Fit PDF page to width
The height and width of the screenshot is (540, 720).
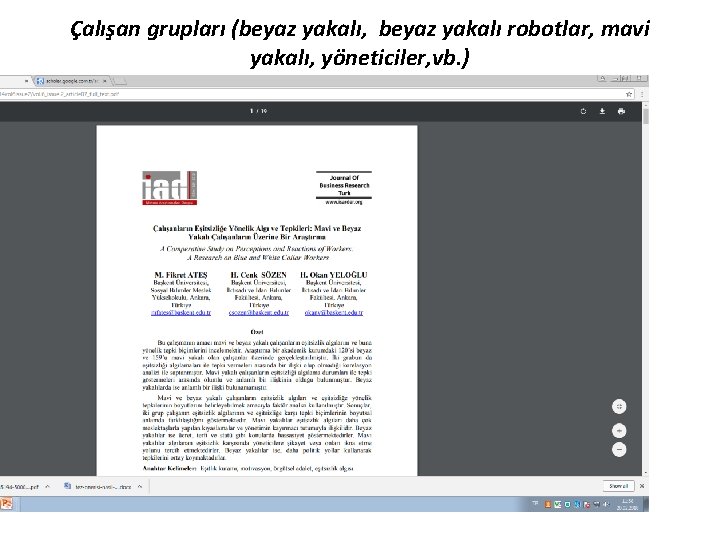coord(619,406)
